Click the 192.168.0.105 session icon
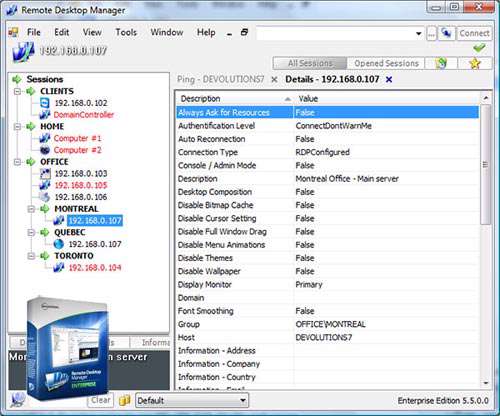The image size is (500, 416). point(45,185)
